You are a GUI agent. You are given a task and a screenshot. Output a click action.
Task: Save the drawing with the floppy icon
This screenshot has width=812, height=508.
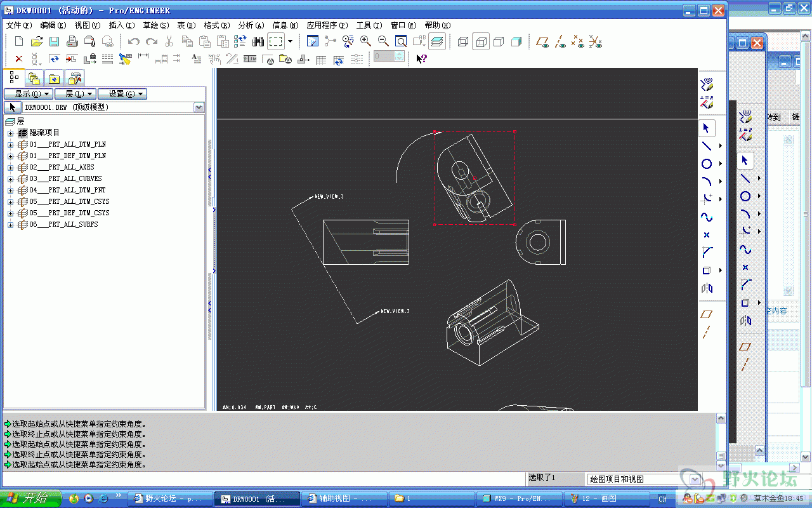[x=55, y=41]
